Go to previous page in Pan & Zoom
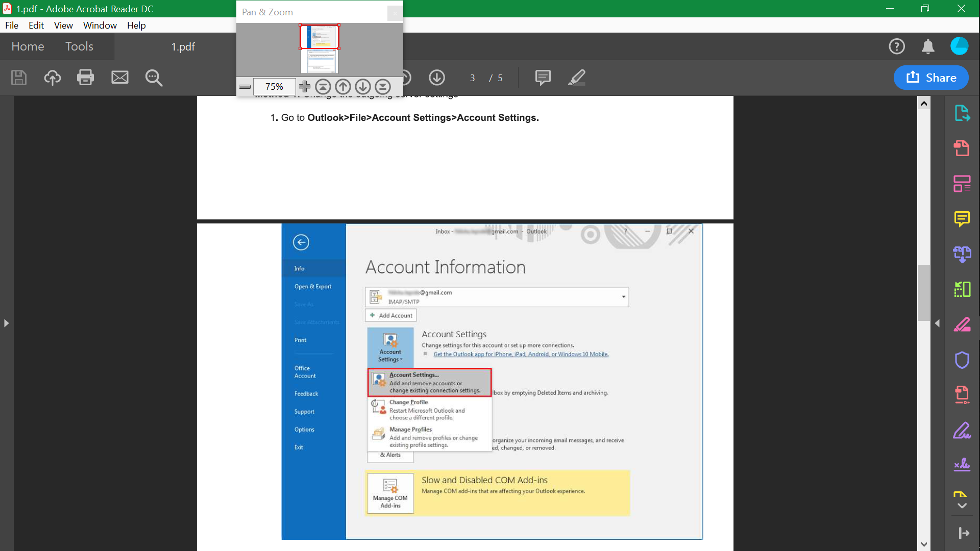The image size is (980, 551). coord(343,87)
